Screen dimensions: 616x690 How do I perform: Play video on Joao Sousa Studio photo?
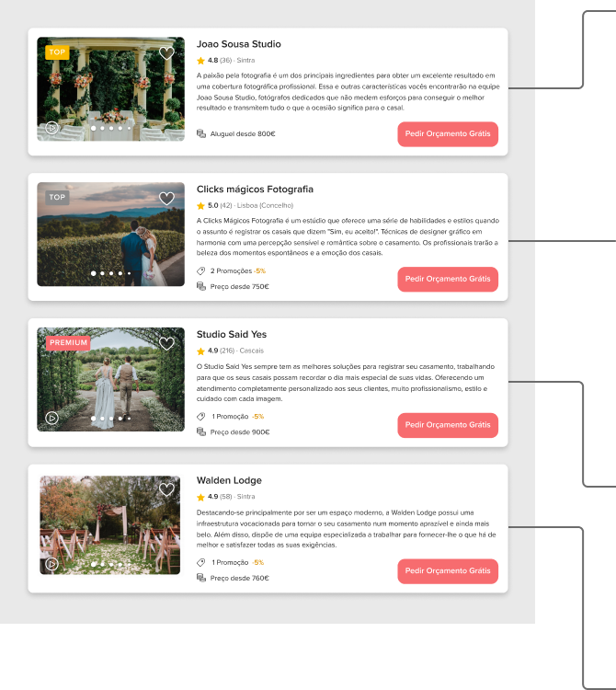tap(51, 128)
